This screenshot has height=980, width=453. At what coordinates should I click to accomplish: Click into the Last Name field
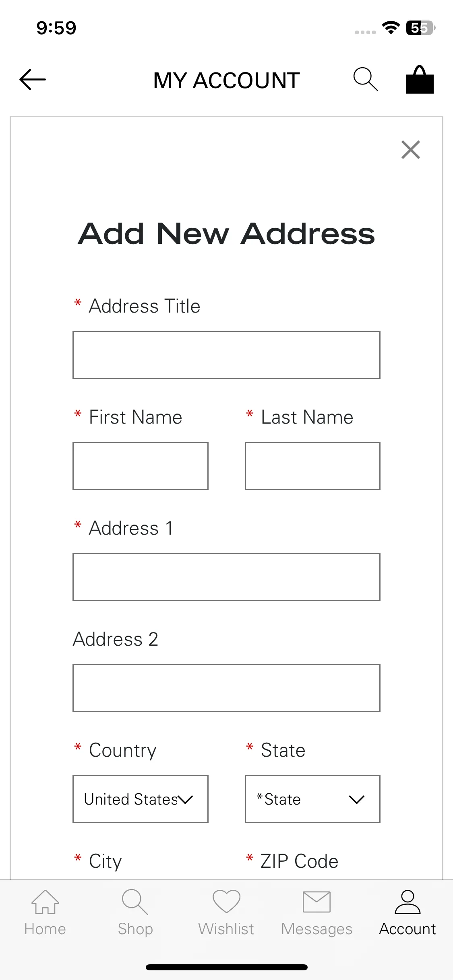pyautogui.click(x=312, y=466)
